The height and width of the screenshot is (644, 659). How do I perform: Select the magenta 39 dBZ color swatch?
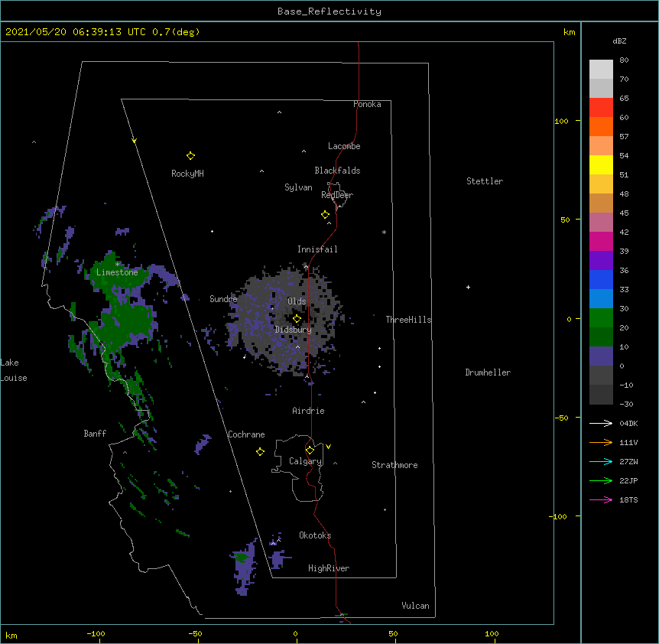point(601,241)
